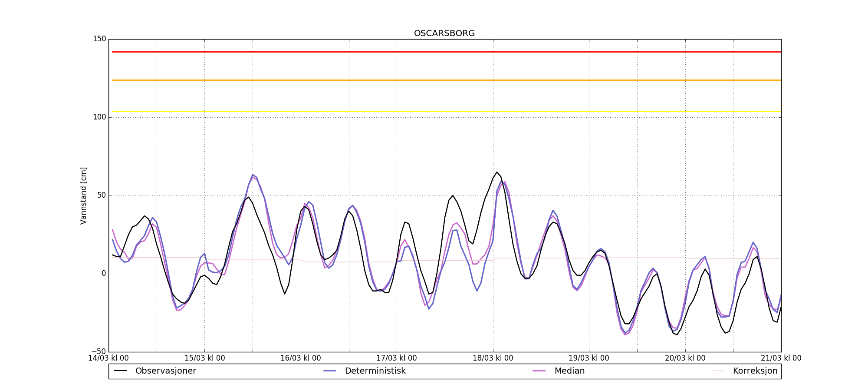Click the 100 y-axis tick label
The height and width of the screenshot is (391, 868).
coord(99,117)
